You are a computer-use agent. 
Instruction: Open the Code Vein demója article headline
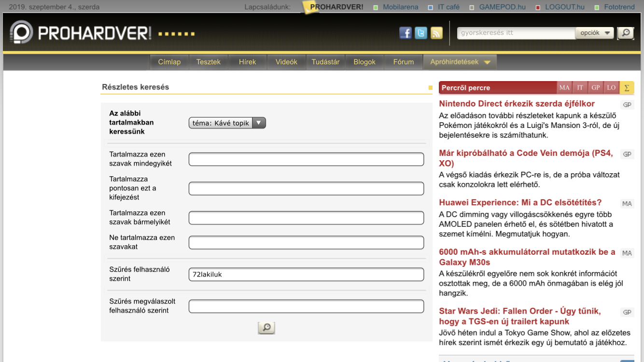[x=526, y=158]
